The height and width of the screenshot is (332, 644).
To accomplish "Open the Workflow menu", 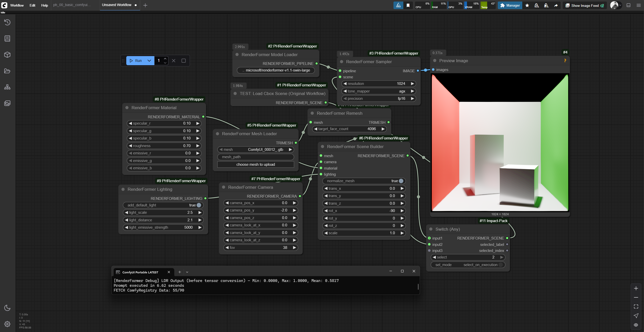I will (x=17, y=5).
